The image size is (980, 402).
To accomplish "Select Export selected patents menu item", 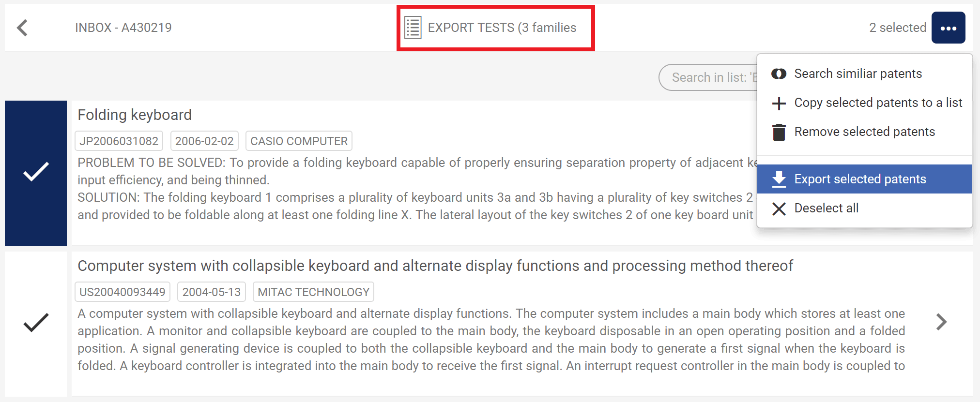I will 860,179.
